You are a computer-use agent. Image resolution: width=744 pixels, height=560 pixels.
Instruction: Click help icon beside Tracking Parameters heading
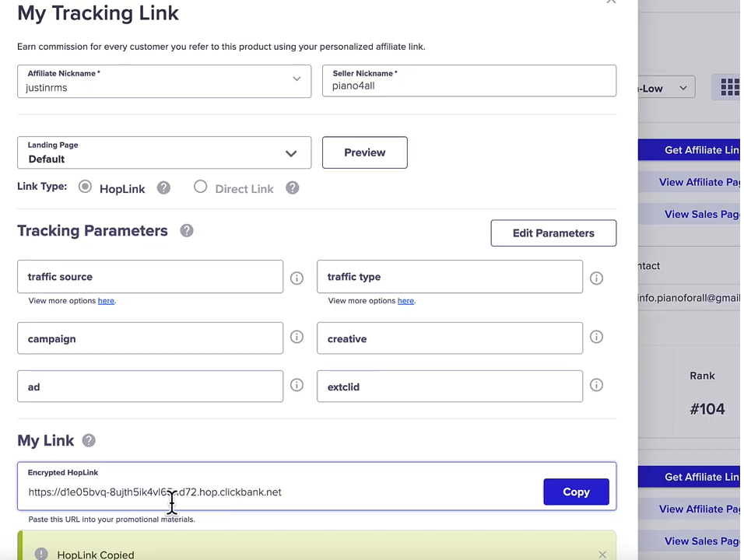tap(187, 231)
